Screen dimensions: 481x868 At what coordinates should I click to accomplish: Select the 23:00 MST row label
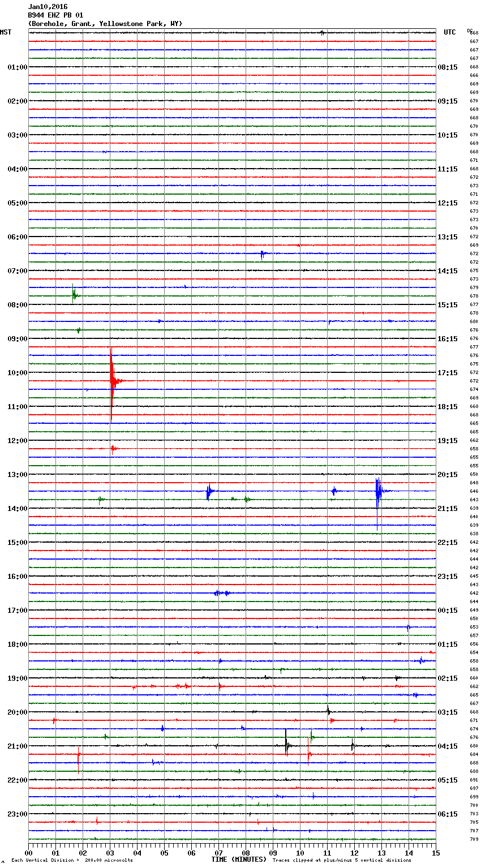point(17,814)
